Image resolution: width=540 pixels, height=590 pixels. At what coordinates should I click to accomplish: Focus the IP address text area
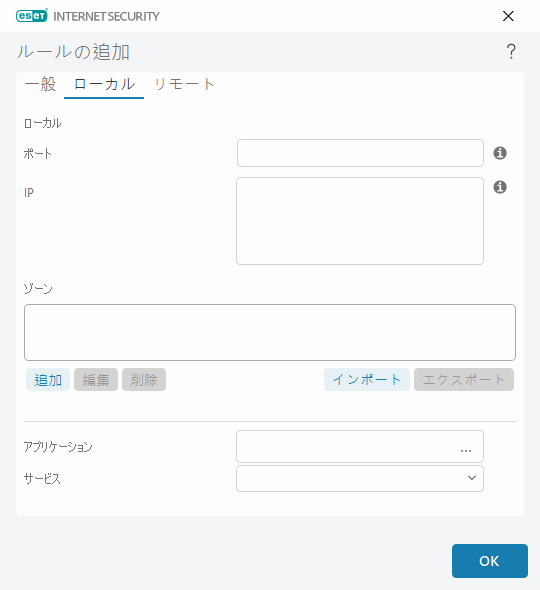pyautogui.click(x=360, y=221)
